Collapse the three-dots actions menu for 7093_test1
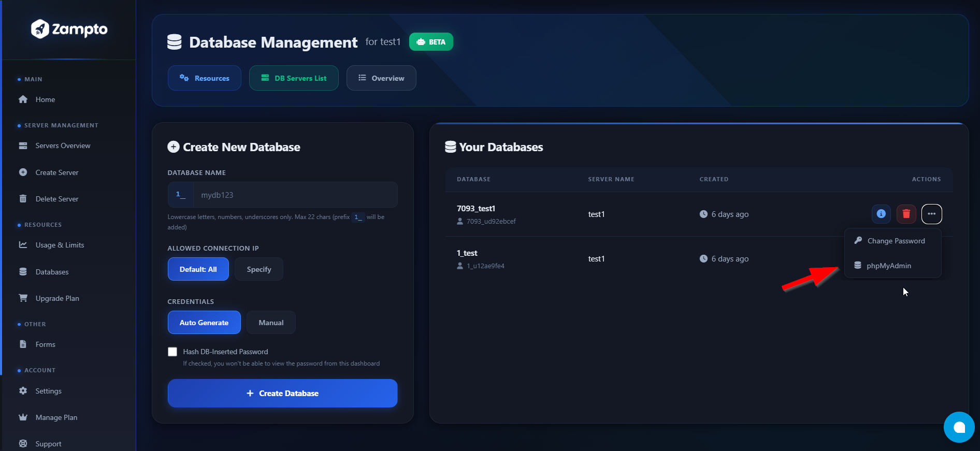 pyautogui.click(x=931, y=214)
